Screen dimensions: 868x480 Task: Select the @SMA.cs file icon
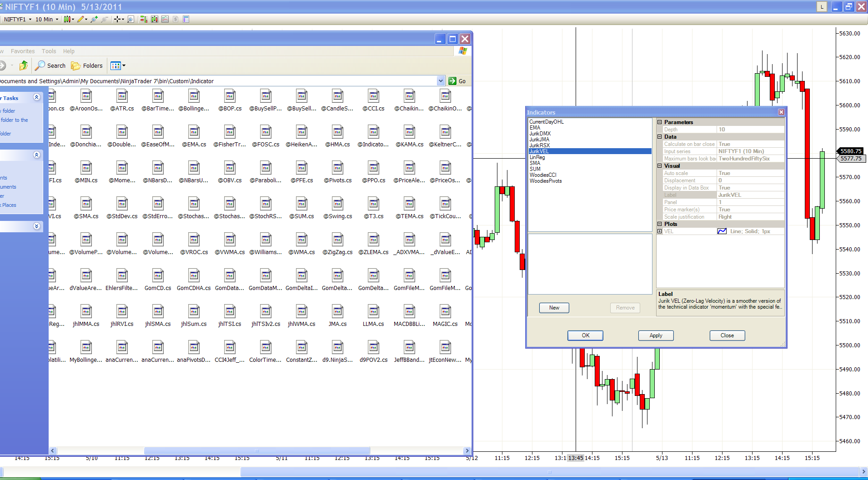click(86, 203)
